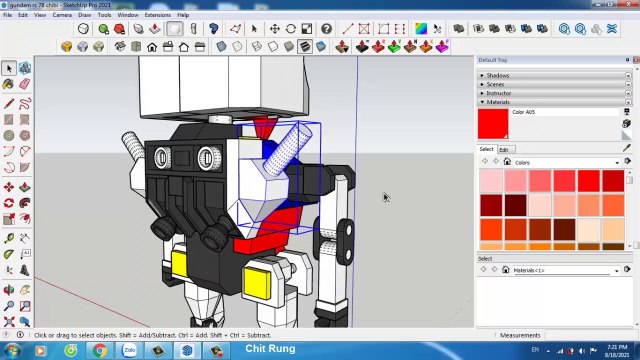Enable Monochrome face style
This screenshot has height=360, width=640.
pos(321,47)
